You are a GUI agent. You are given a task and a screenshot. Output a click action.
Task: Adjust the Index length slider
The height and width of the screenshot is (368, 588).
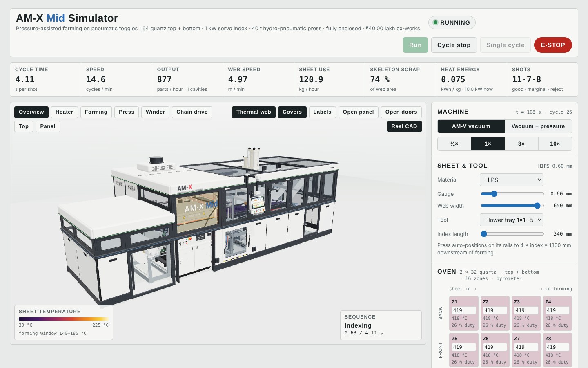click(512, 234)
